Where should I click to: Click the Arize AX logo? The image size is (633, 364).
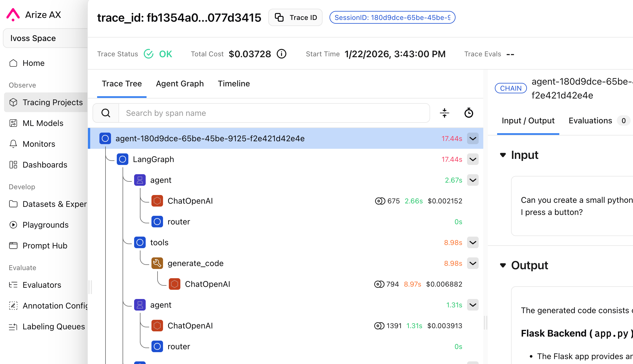tap(13, 15)
